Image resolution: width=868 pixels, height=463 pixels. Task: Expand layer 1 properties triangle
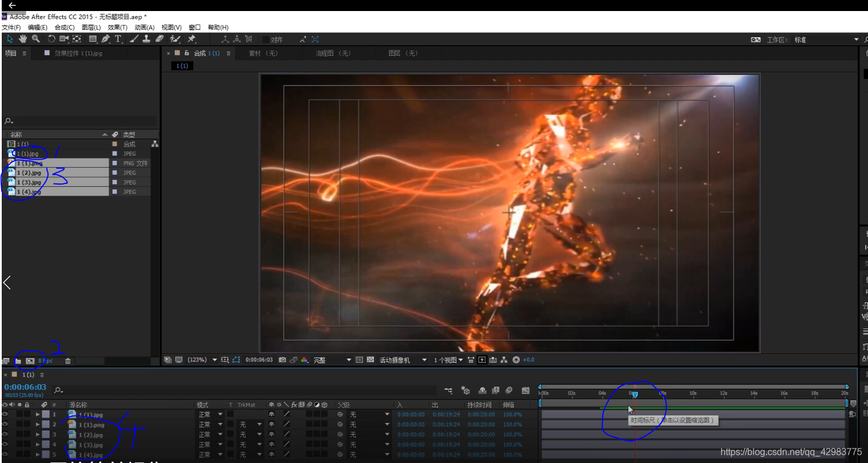pos(38,414)
